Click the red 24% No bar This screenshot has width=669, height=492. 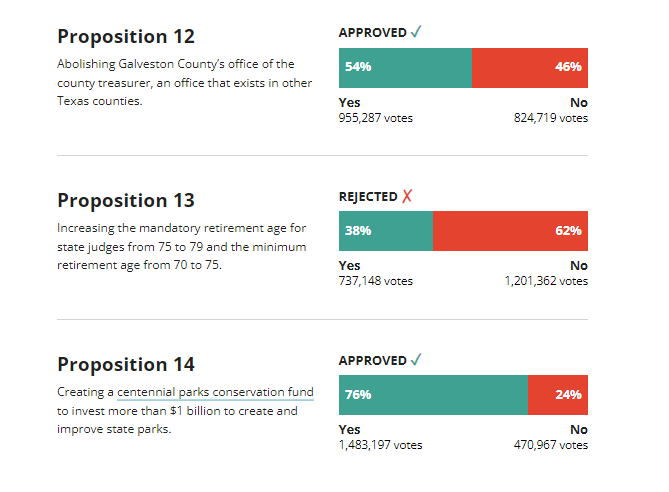[557, 395]
